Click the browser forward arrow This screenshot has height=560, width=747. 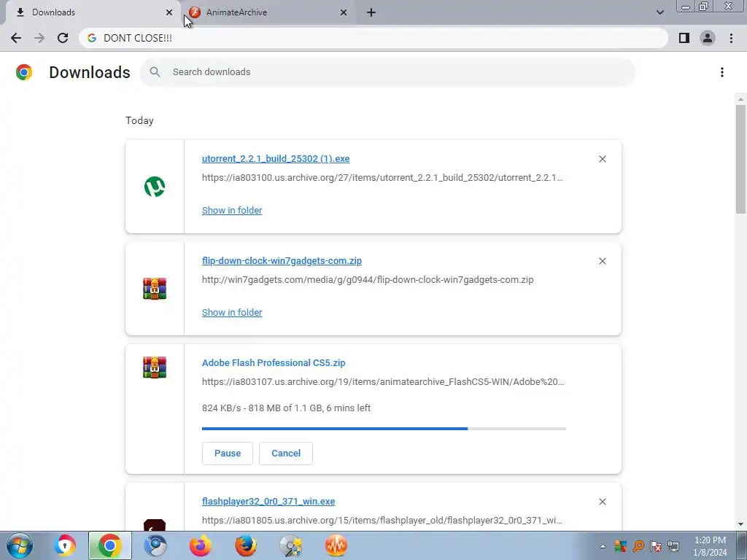39,38
